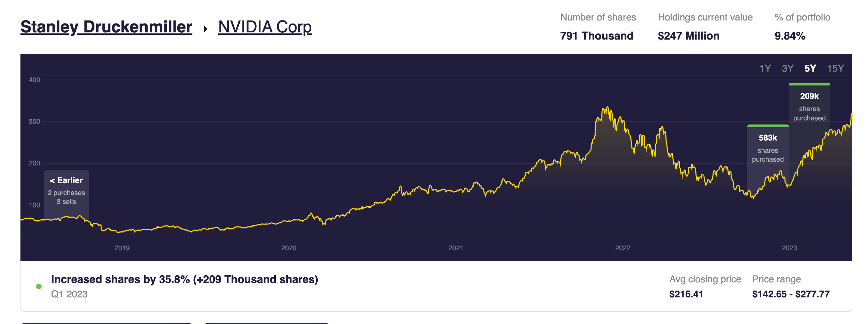Viewport: 868px width, 324px height.
Task: Select the 583k shares purchased marker
Action: pos(768,148)
